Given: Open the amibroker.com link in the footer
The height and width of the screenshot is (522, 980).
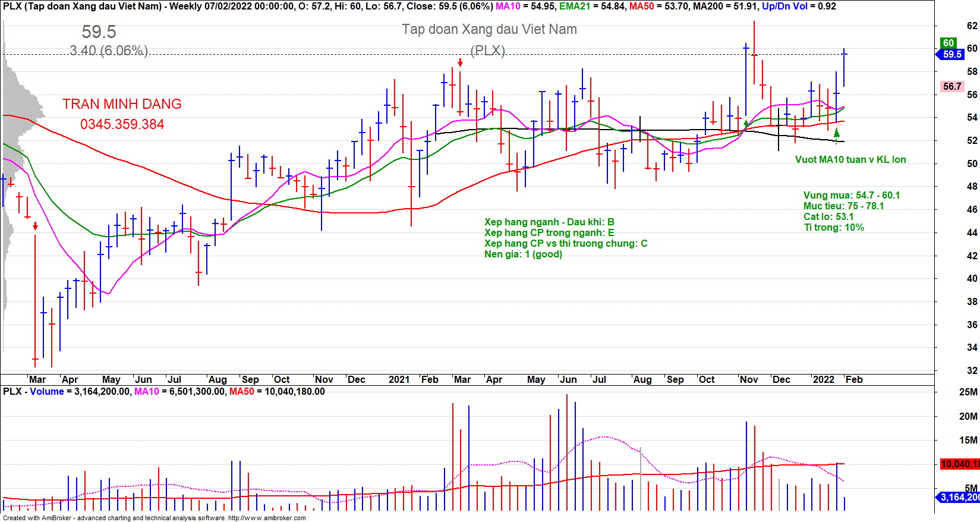Looking at the screenshot, I should [267, 518].
